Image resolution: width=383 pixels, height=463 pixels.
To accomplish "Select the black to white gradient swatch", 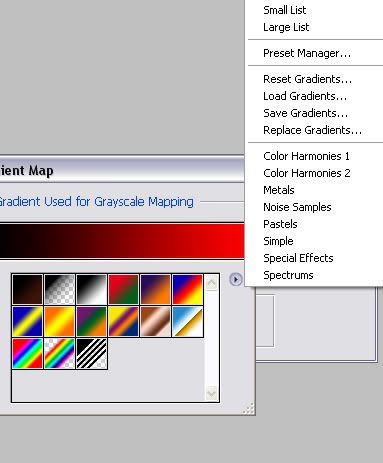I will tap(92, 289).
